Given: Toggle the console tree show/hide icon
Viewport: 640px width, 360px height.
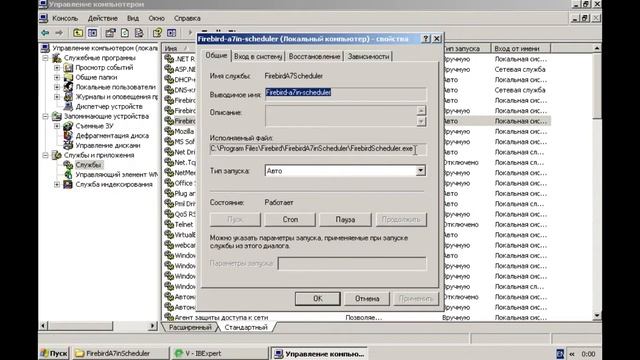Looking at the screenshot, I should [x=93, y=33].
